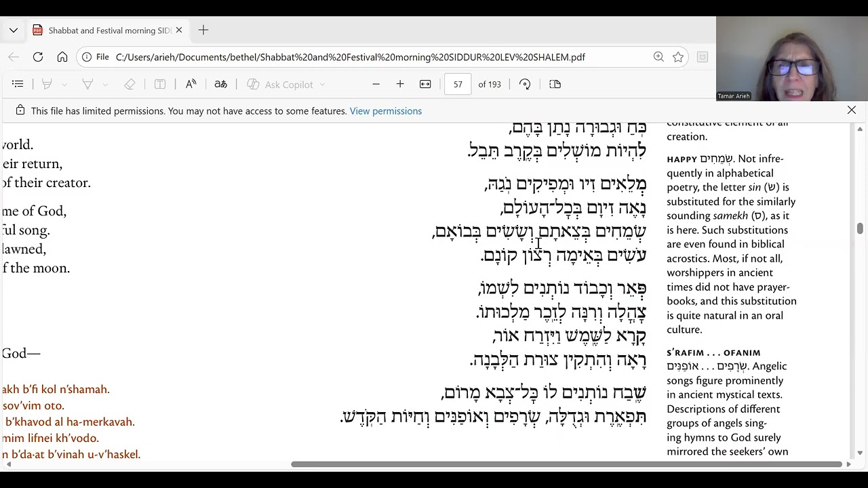Expand the Ask Copilot dropdown arrow

(x=322, y=85)
